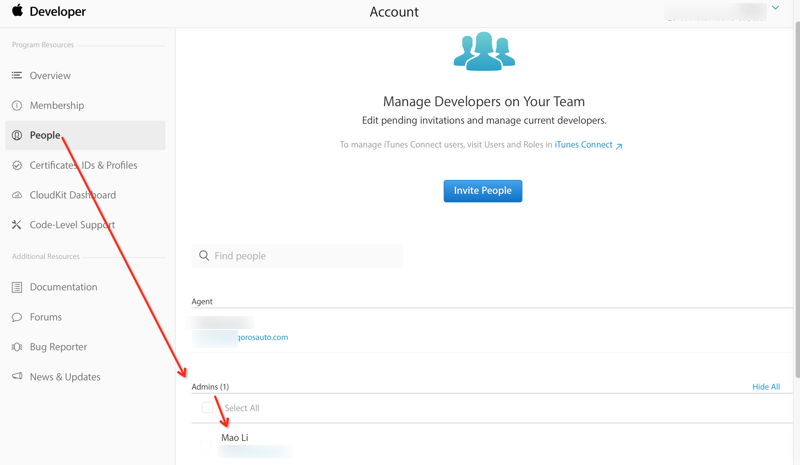This screenshot has width=800, height=465.
Task: Check the Select All checkbox
Action: [207, 408]
